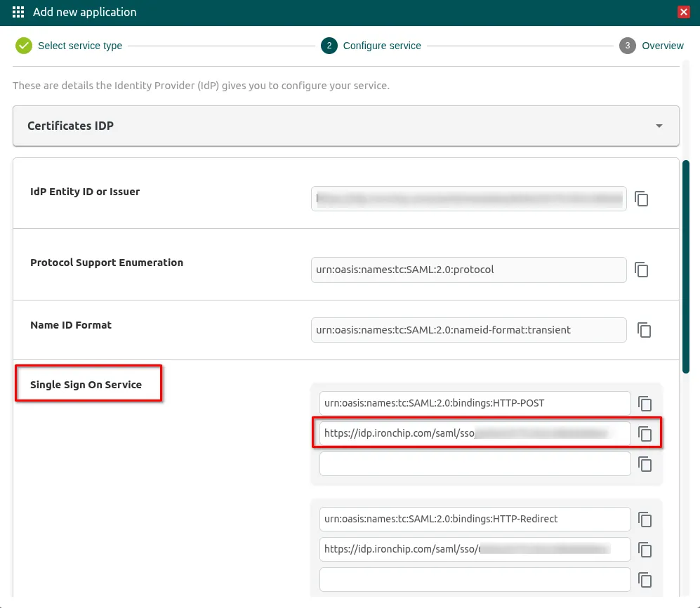Click the Identity Provider description text
700x608 pixels.
[201, 85]
